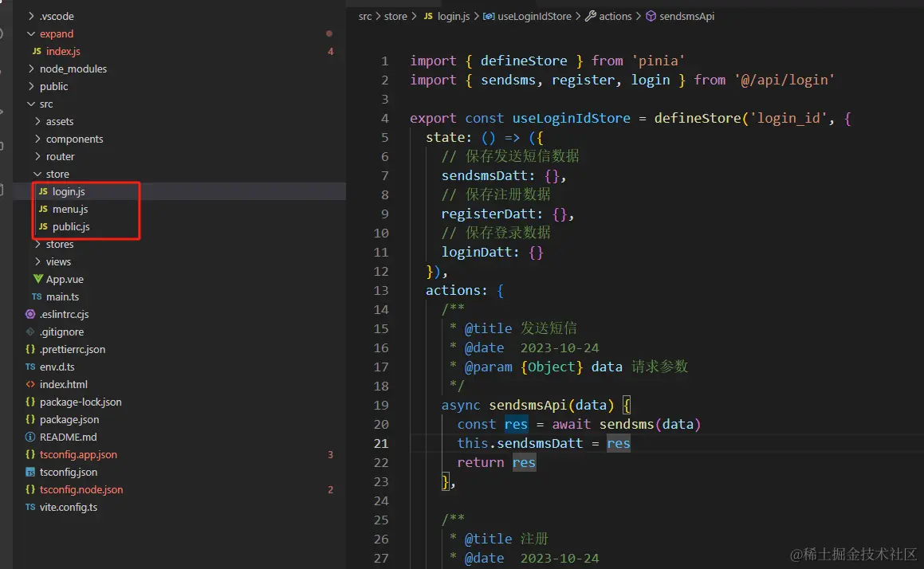Collapse the expand folder chevron

pyautogui.click(x=30, y=33)
